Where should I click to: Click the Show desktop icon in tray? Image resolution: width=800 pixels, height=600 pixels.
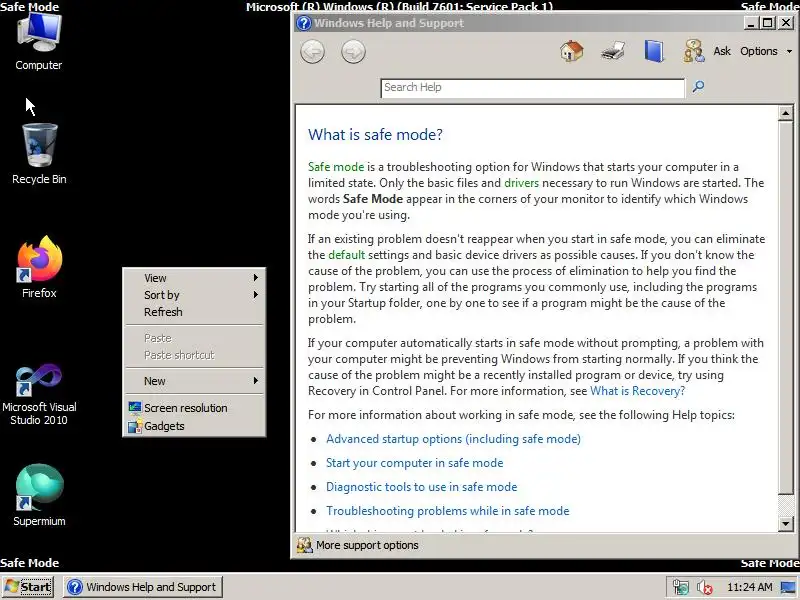[x=789, y=587]
